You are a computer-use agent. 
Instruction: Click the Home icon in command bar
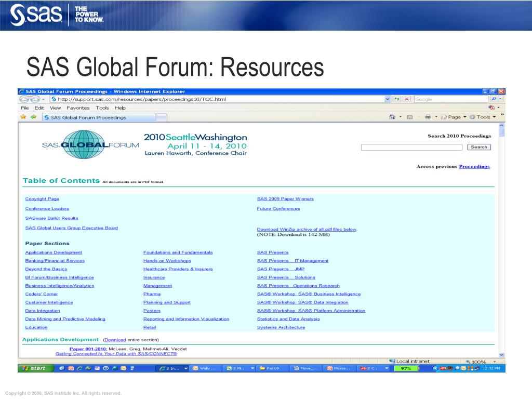[x=392, y=117]
